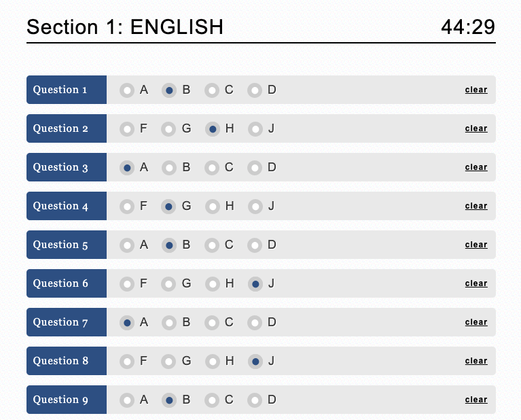Clear the selection for Question 5

tap(476, 245)
